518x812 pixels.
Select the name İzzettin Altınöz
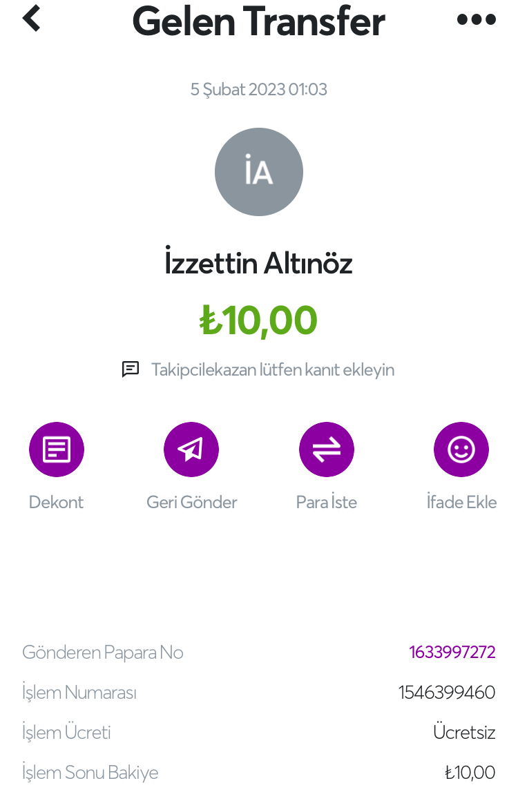point(259,264)
